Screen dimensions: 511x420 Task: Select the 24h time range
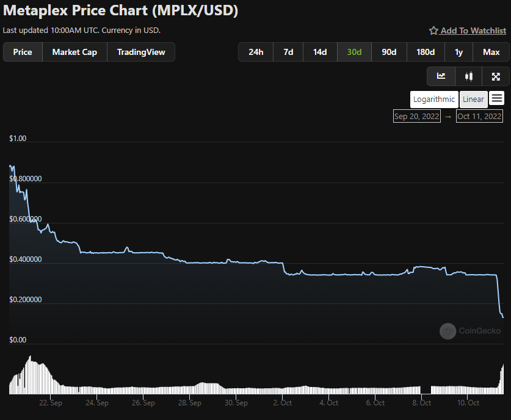pyautogui.click(x=256, y=52)
